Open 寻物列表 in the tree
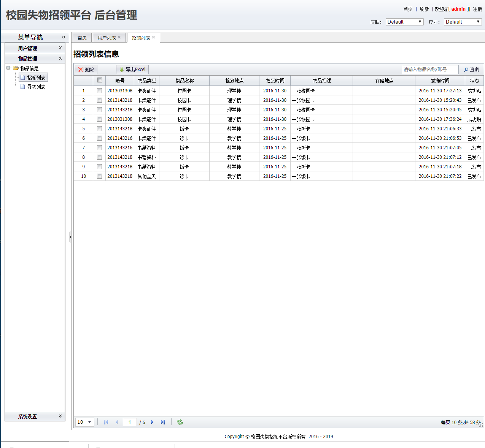 (36, 87)
